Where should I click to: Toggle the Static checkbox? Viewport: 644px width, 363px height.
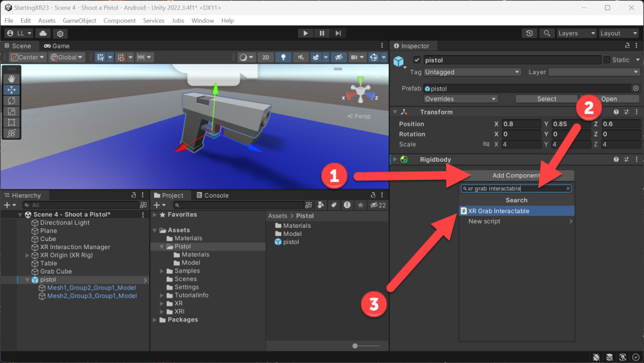pos(607,60)
